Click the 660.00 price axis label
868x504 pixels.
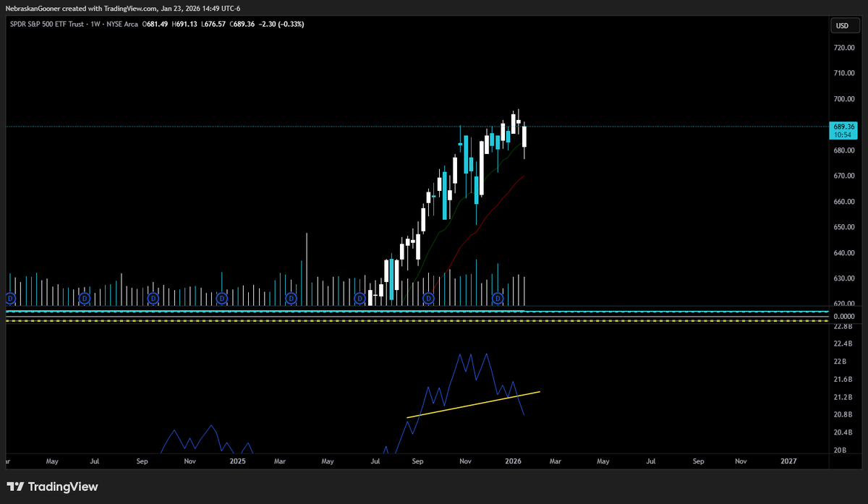click(x=844, y=202)
